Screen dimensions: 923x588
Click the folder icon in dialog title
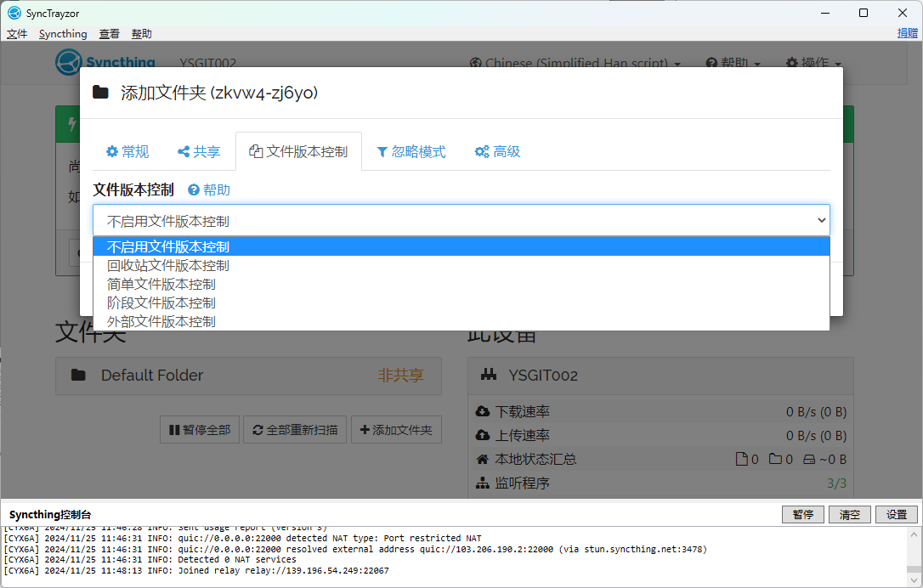click(100, 93)
